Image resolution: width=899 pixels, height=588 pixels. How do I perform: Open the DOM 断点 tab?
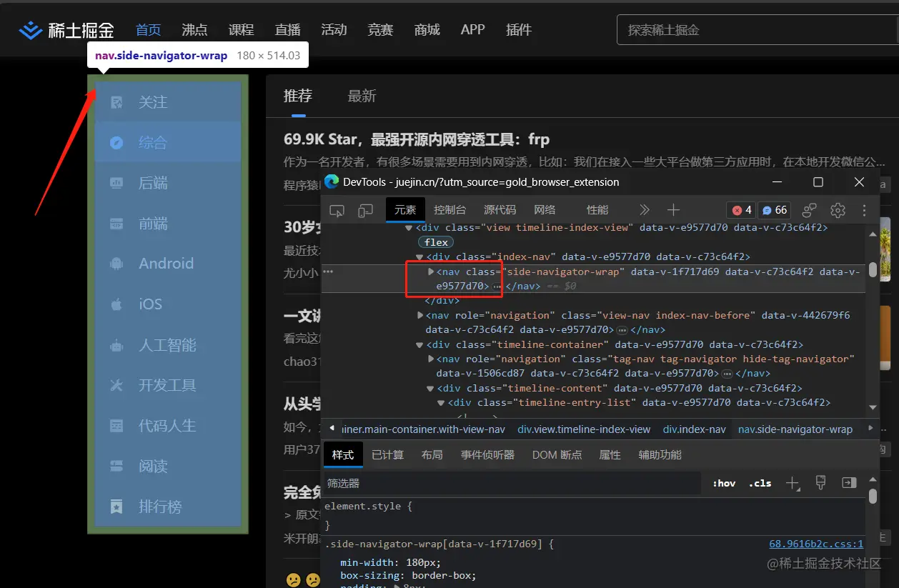[x=557, y=455]
